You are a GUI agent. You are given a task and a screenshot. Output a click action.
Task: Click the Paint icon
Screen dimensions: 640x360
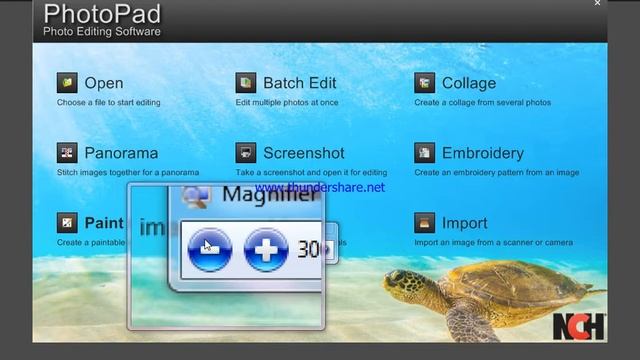point(67,222)
